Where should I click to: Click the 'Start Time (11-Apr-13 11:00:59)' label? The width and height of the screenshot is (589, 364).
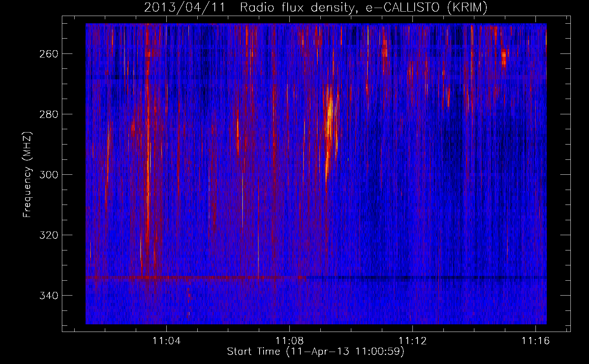coord(316,352)
